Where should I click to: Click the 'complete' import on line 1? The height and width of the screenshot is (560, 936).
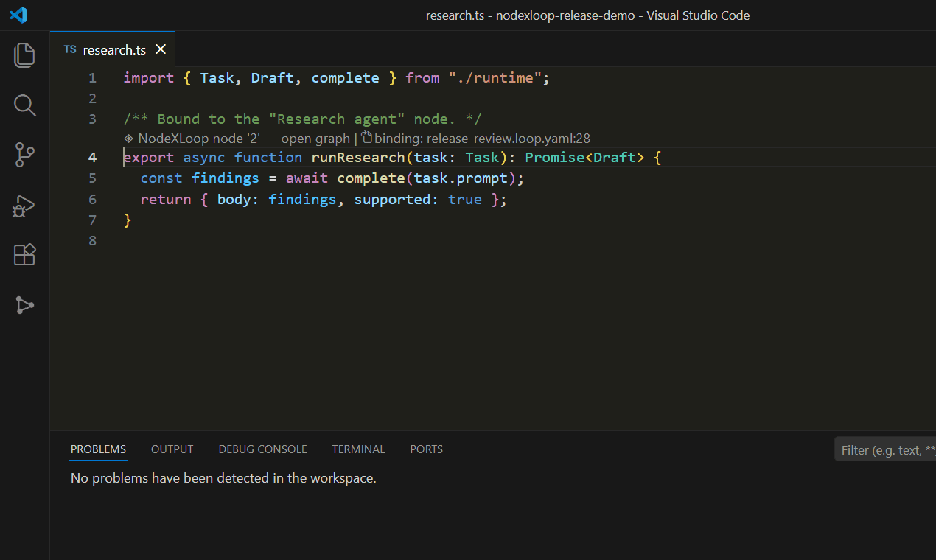click(346, 77)
